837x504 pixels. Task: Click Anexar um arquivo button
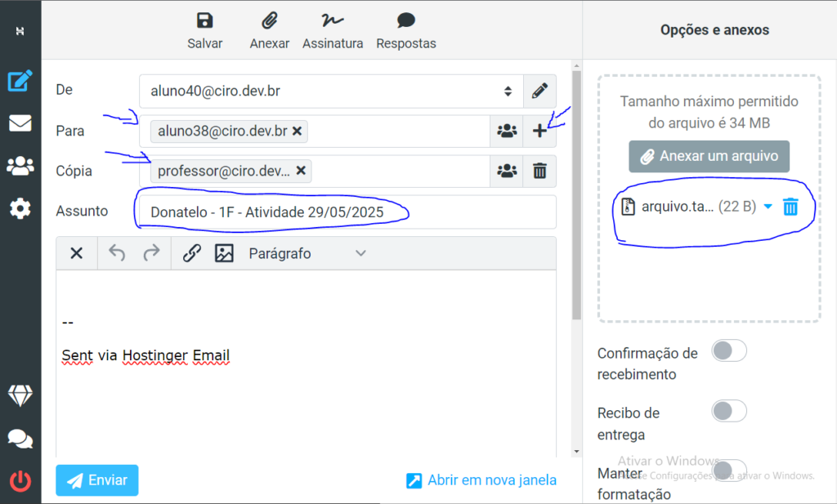[709, 156]
